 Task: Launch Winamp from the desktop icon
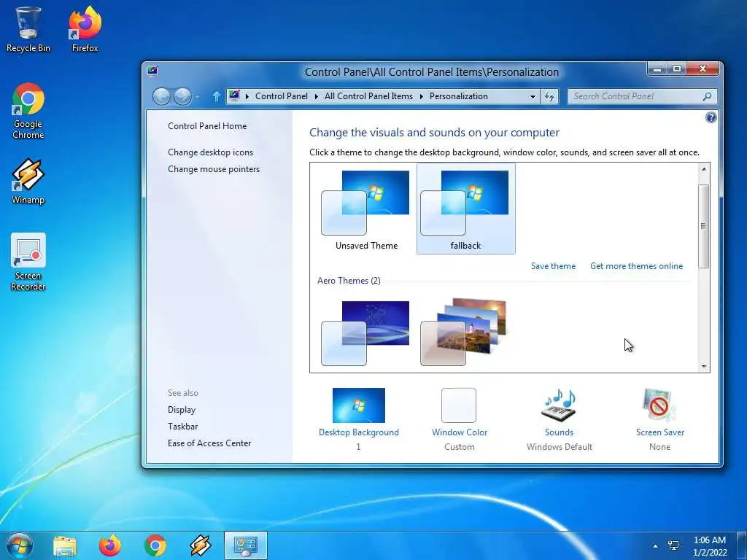[x=28, y=182]
